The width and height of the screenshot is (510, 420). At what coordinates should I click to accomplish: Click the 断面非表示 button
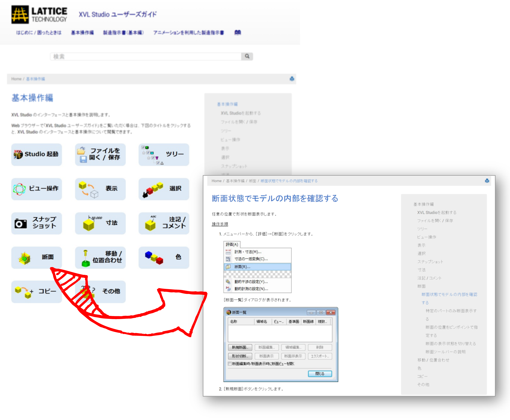click(293, 356)
